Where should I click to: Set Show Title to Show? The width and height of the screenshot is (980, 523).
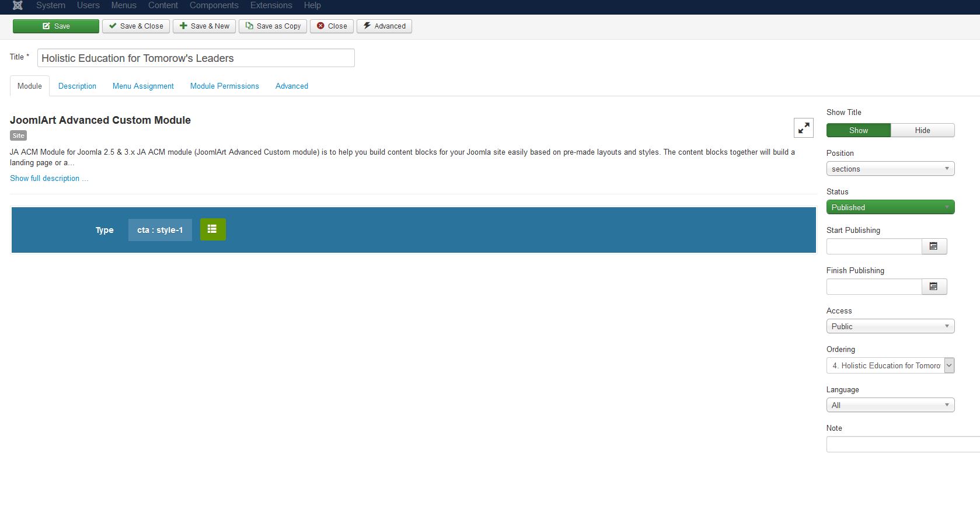point(859,130)
